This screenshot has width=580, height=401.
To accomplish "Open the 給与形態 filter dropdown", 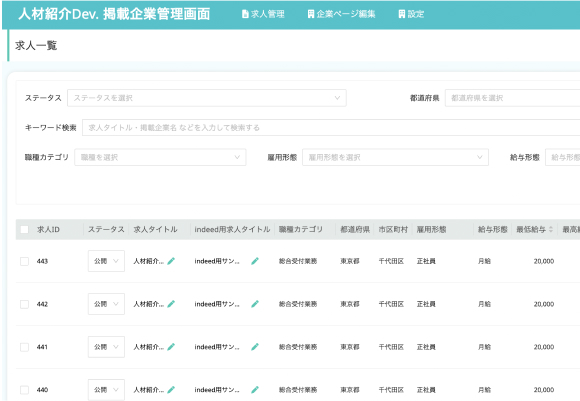I will [x=563, y=157].
